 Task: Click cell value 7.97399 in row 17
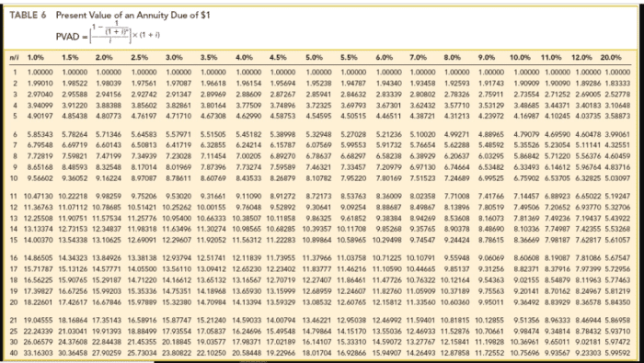click(x=589, y=269)
